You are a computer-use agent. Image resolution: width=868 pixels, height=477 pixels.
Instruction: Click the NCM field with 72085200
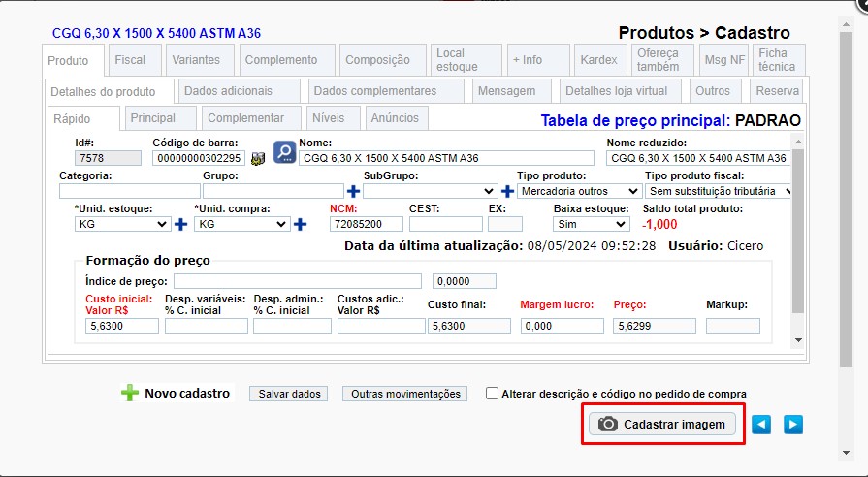pyautogui.click(x=367, y=224)
